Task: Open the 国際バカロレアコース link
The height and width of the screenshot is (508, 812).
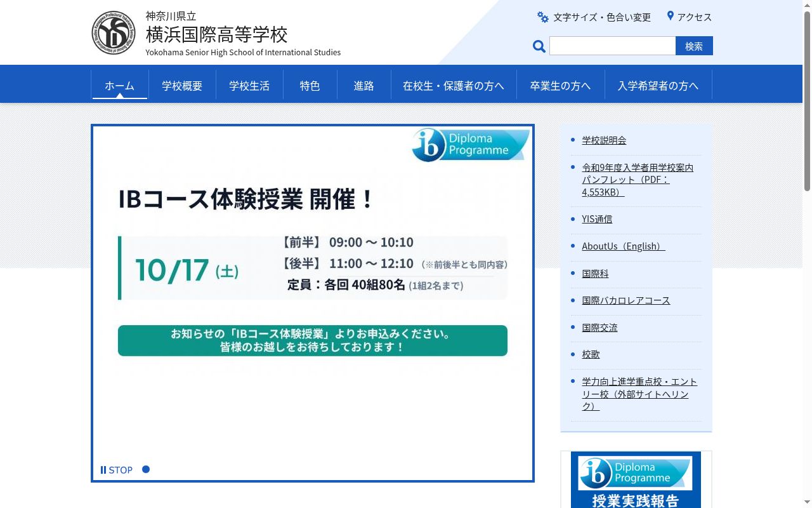Action: 626,300
